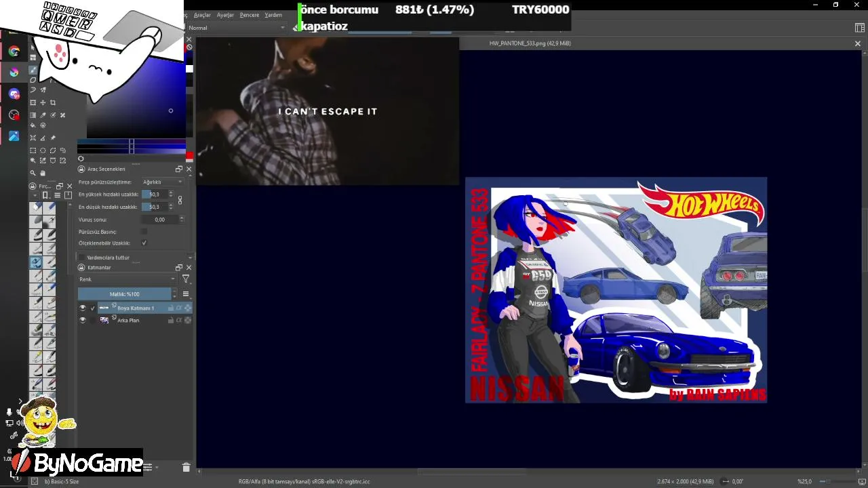Close the brush presets docker
Screen dimensions: 868x488
(x=69, y=186)
